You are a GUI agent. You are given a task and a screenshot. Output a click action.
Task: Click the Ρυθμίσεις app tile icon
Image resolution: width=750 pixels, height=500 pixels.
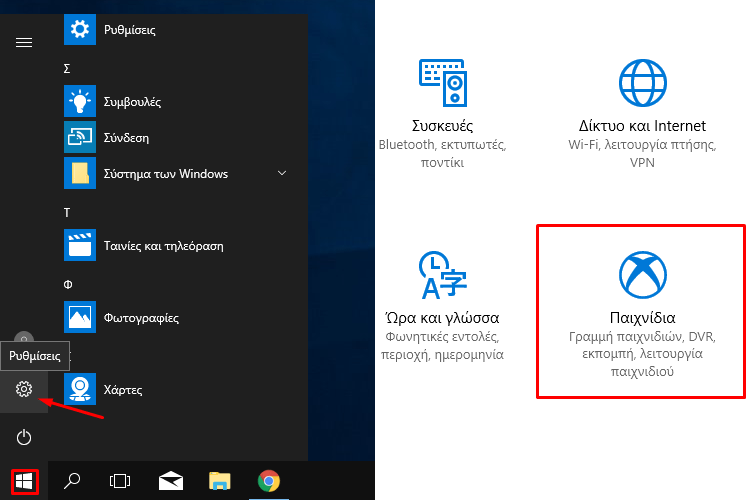coord(80,29)
